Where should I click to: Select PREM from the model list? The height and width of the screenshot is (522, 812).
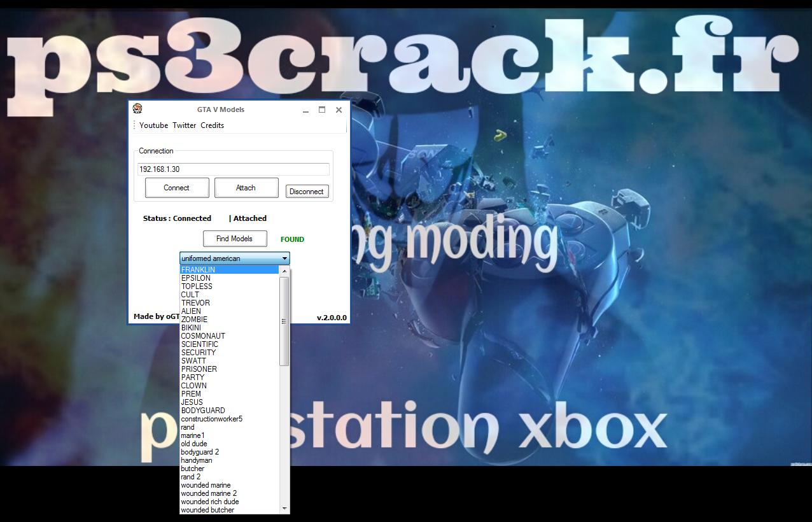(x=230, y=394)
